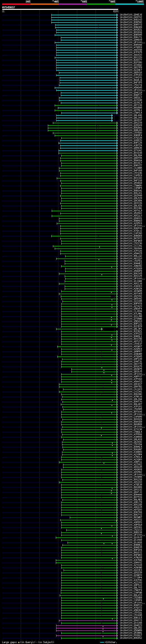This screenshot has width=146, height=644.
Task: Open hit UniRef100_B8BLB3
Action: point(131,130)
